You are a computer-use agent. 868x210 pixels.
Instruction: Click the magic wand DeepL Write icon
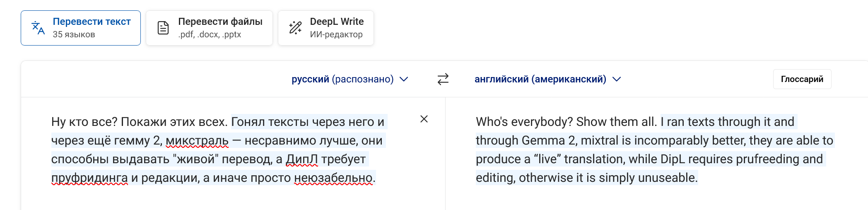pos(295,28)
